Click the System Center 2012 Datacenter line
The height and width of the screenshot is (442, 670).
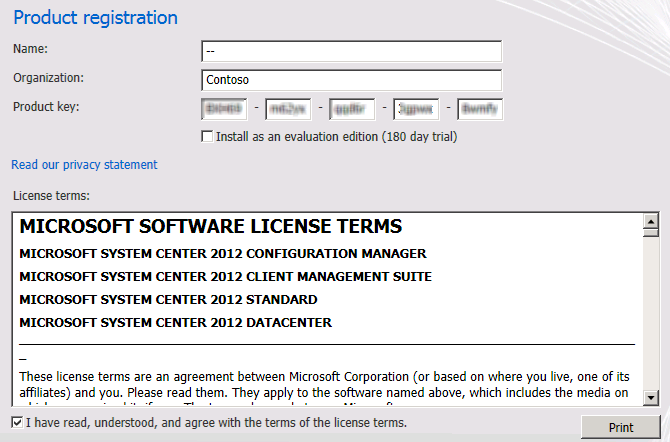click(x=175, y=323)
